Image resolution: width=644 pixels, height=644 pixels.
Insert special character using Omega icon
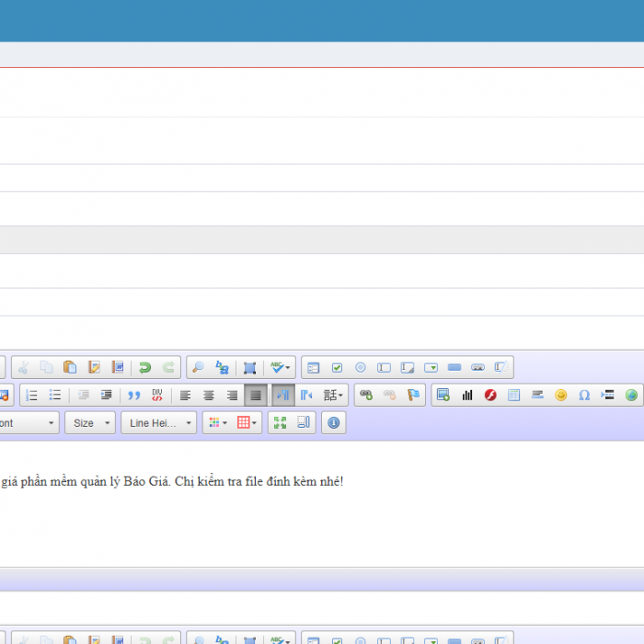(584, 396)
